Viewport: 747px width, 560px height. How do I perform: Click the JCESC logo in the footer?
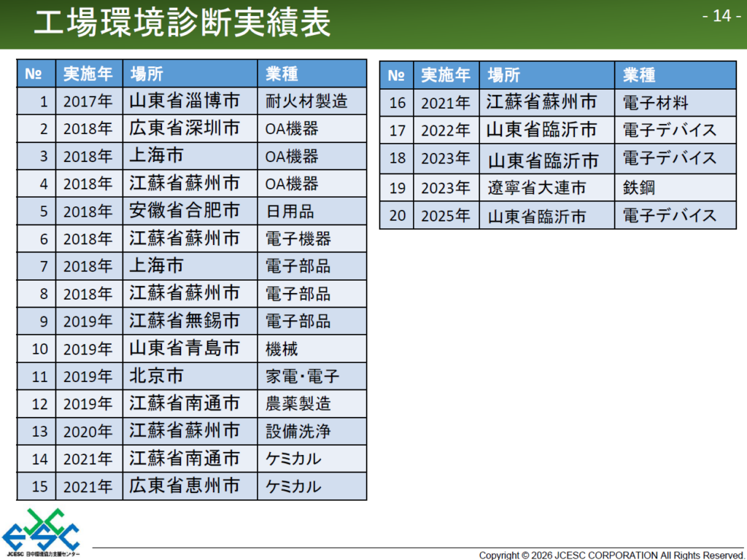coord(41,532)
